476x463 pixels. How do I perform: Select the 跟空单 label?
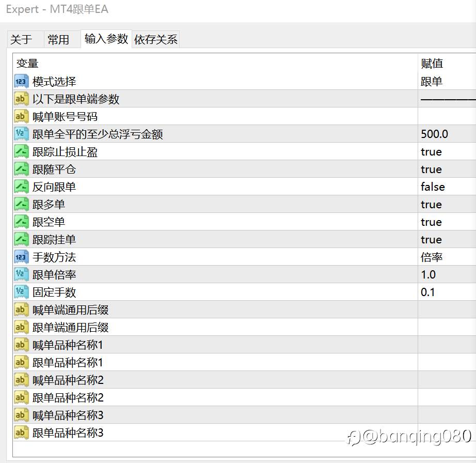(49, 222)
